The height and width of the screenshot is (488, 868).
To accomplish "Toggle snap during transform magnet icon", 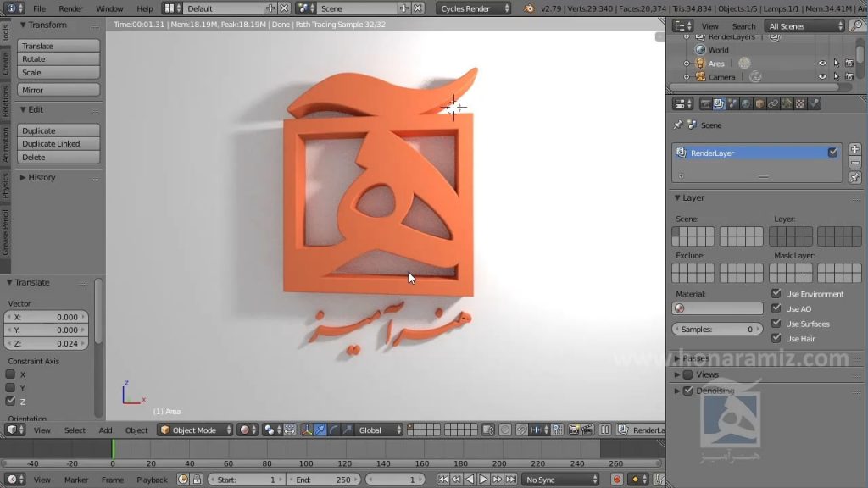I will tap(521, 430).
